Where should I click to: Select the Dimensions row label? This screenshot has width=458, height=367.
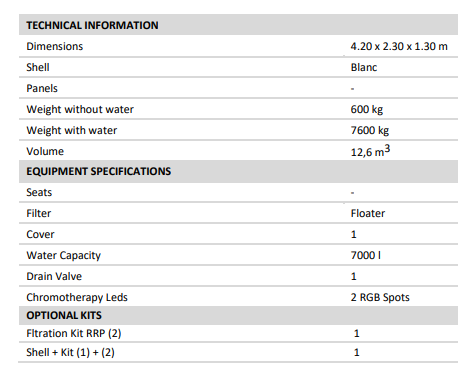pos(55,46)
